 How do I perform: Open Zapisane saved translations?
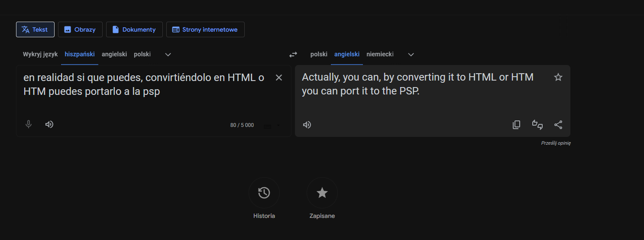(x=322, y=193)
